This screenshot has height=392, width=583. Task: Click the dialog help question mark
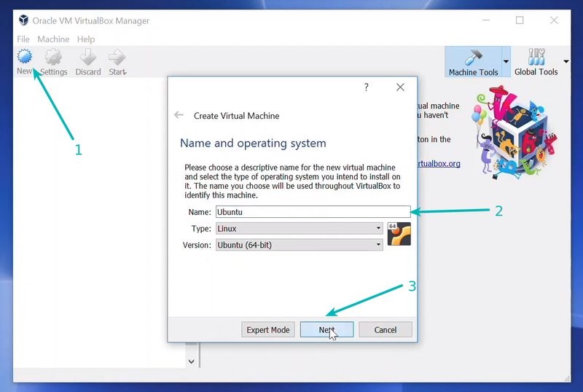pos(367,87)
